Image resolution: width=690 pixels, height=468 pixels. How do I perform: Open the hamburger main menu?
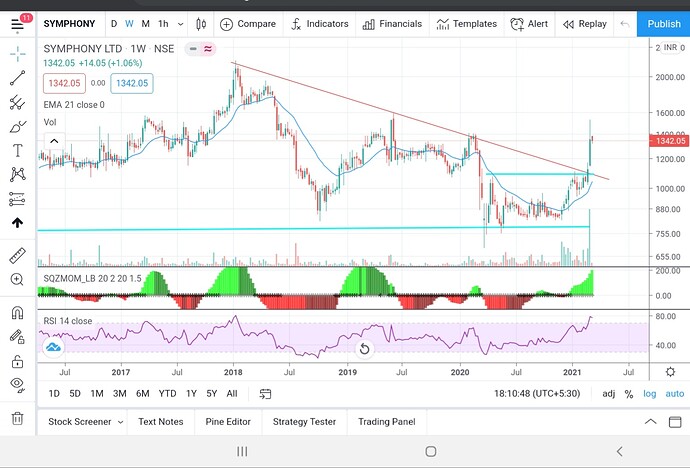[17, 24]
